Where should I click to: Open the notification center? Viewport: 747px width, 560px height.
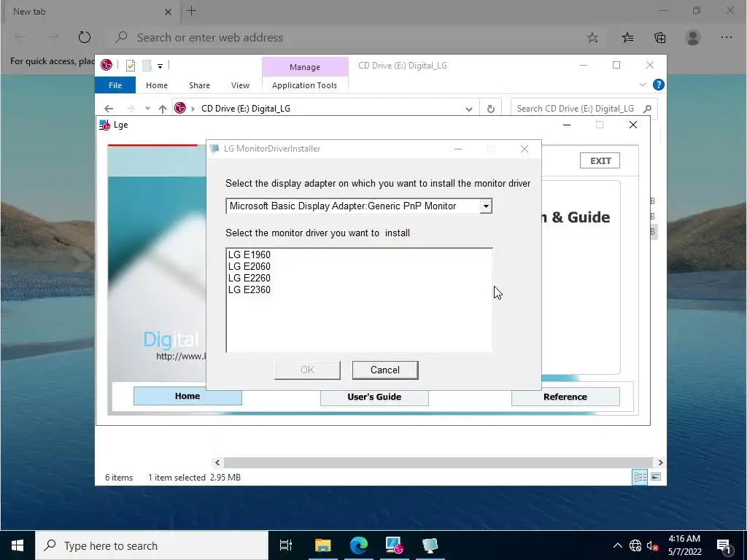(x=724, y=545)
